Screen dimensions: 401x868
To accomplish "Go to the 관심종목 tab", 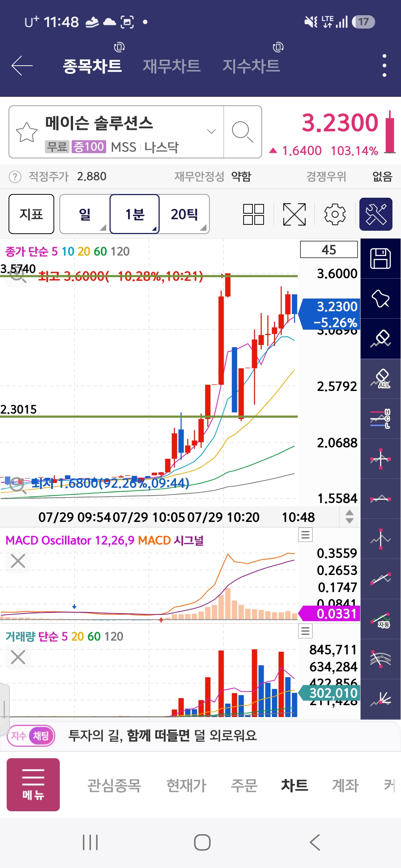I will point(114,785).
